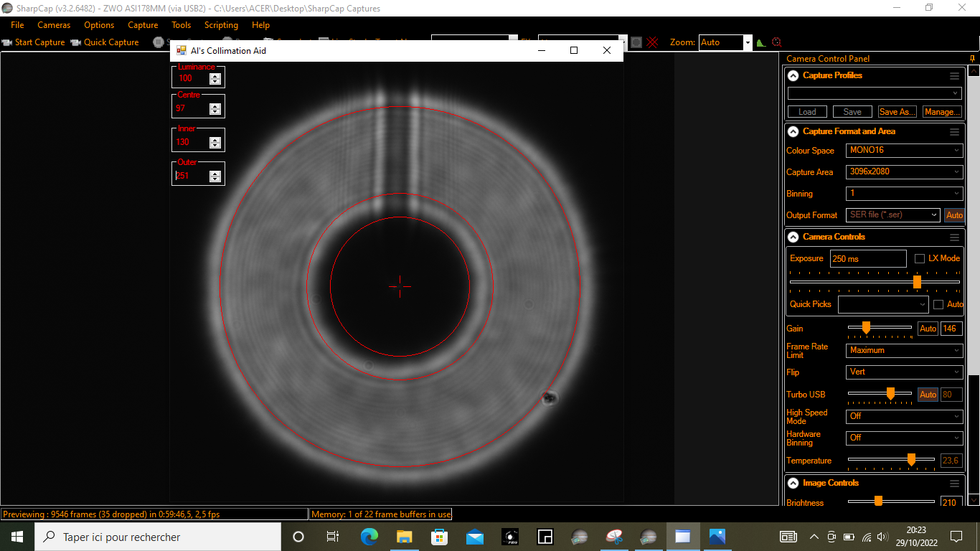Launch Microsoft Edge from taskbar
980x551 pixels.
click(369, 537)
